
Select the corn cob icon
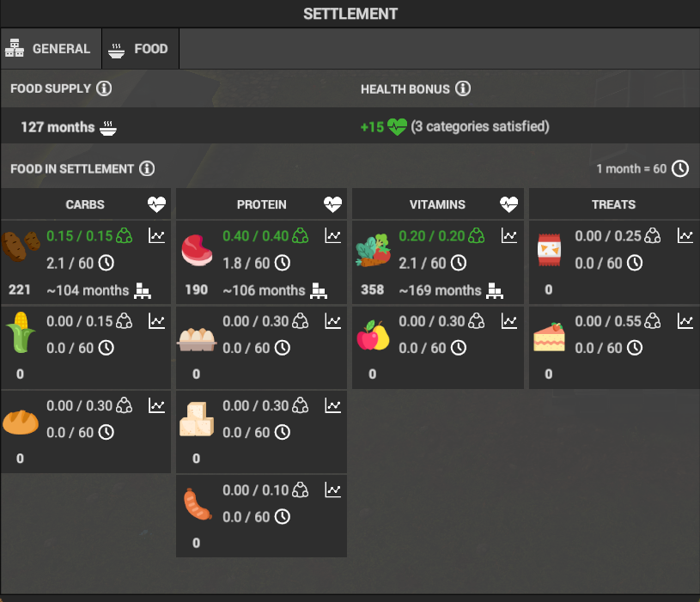21,332
